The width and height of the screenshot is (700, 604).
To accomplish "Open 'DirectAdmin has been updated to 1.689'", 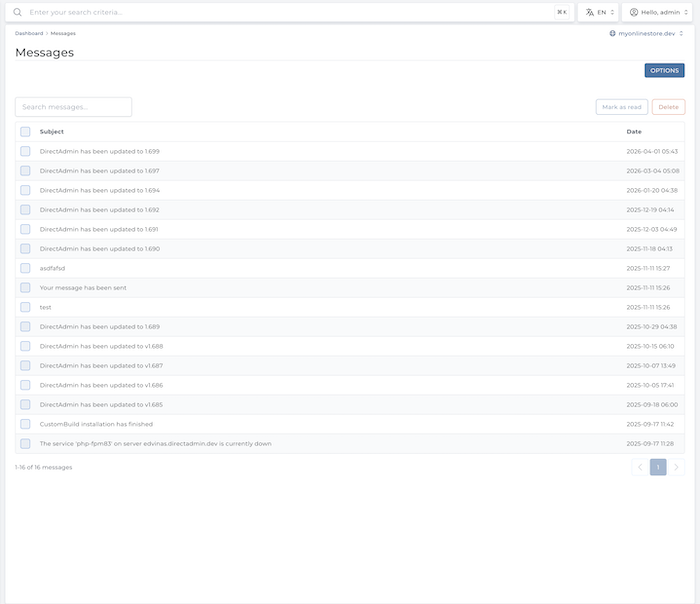I will click(x=100, y=327).
